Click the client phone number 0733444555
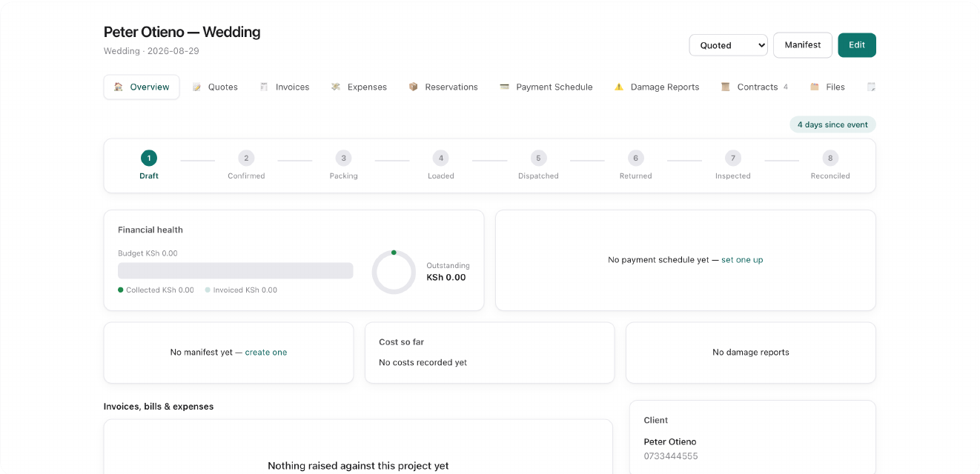The height and width of the screenshot is (474, 980). pos(671,456)
